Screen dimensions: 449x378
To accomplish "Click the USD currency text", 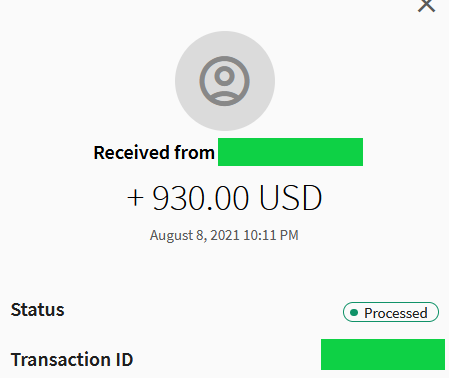I will pos(290,198).
